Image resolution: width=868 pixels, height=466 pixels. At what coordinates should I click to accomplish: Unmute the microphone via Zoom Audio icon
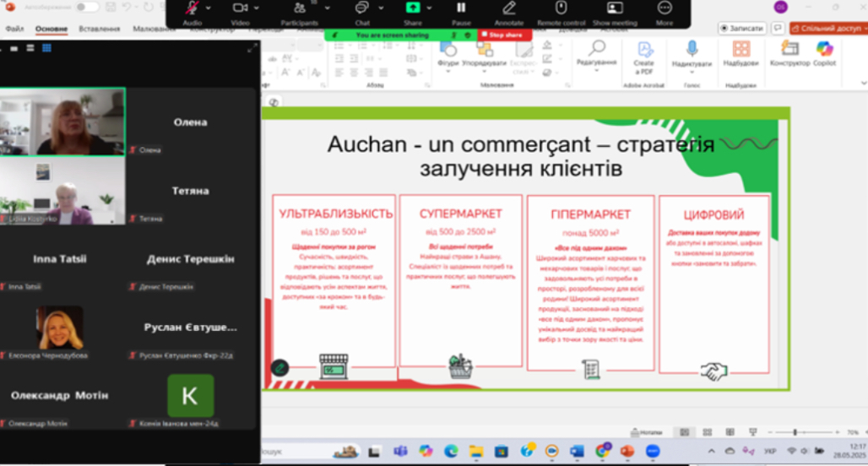tap(192, 8)
